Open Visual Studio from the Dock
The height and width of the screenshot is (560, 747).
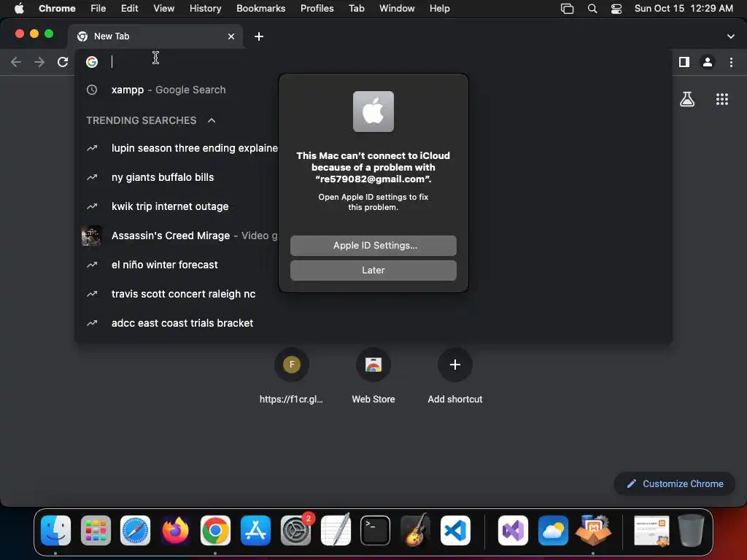(x=513, y=531)
